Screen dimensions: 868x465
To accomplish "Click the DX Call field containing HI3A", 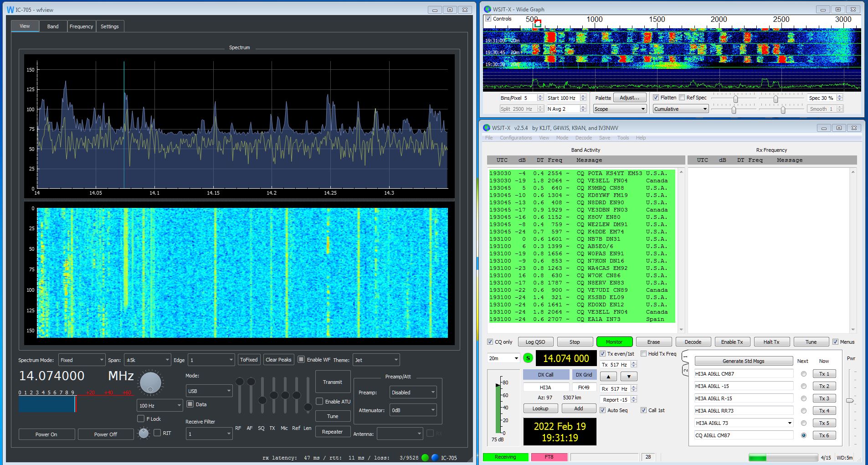I will 545,387.
